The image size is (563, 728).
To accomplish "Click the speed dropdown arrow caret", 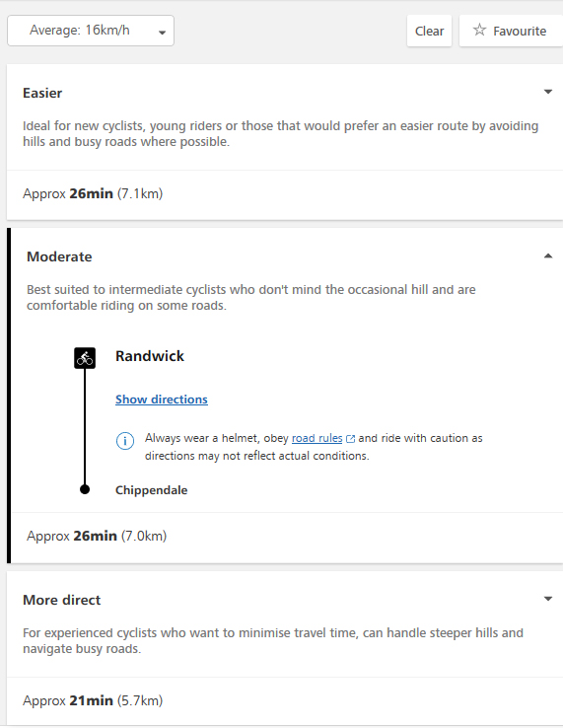I will click(x=162, y=33).
